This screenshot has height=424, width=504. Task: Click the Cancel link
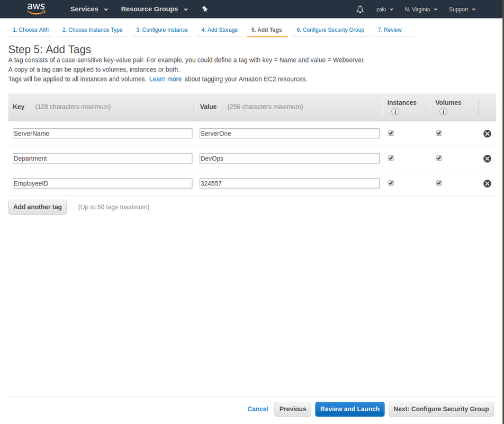pyautogui.click(x=258, y=409)
